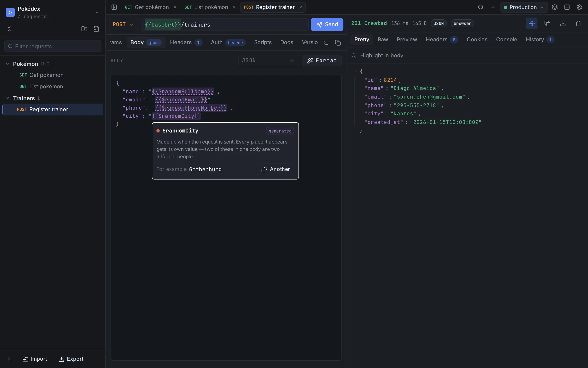Open the environments layers icon
The image size is (588, 368).
[x=555, y=7]
